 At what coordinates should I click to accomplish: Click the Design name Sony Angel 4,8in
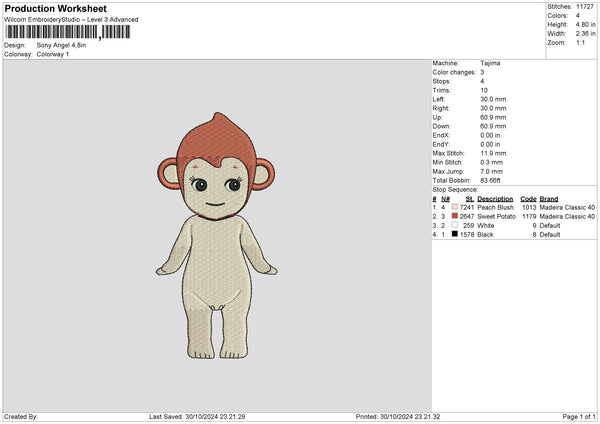[60, 45]
